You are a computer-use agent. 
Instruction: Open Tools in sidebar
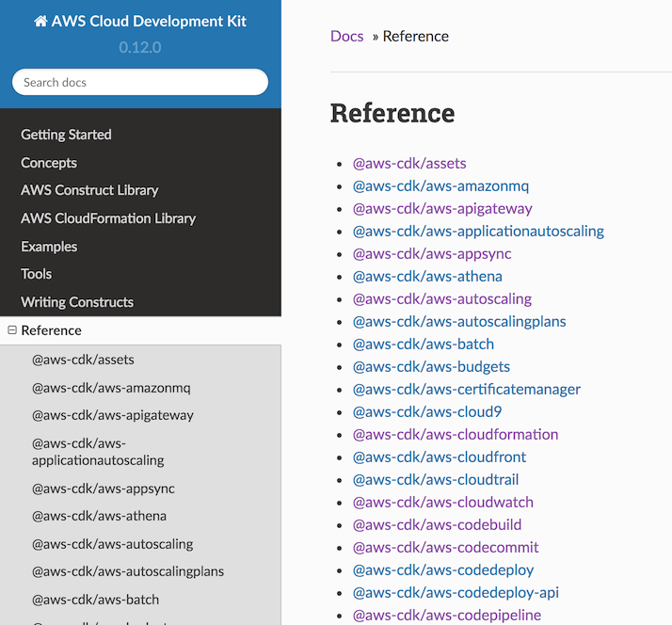(x=36, y=274)
